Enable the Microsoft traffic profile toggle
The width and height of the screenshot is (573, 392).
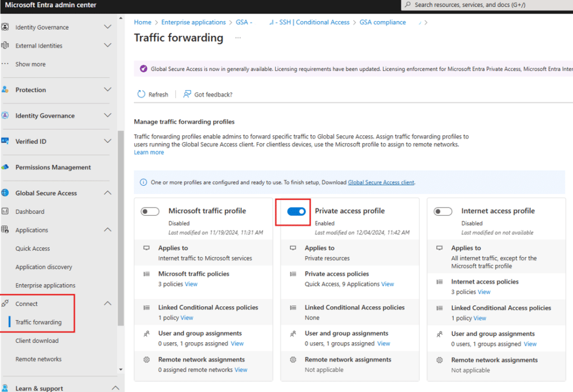(x=151, y=211)
